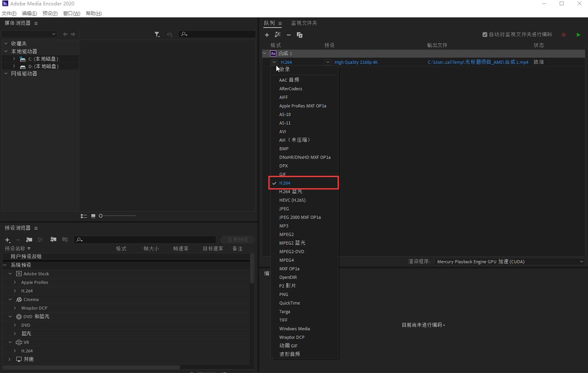Expand the D: (本地磁盘) drive
Screen dimensions: 588x373
click(14, 66)
